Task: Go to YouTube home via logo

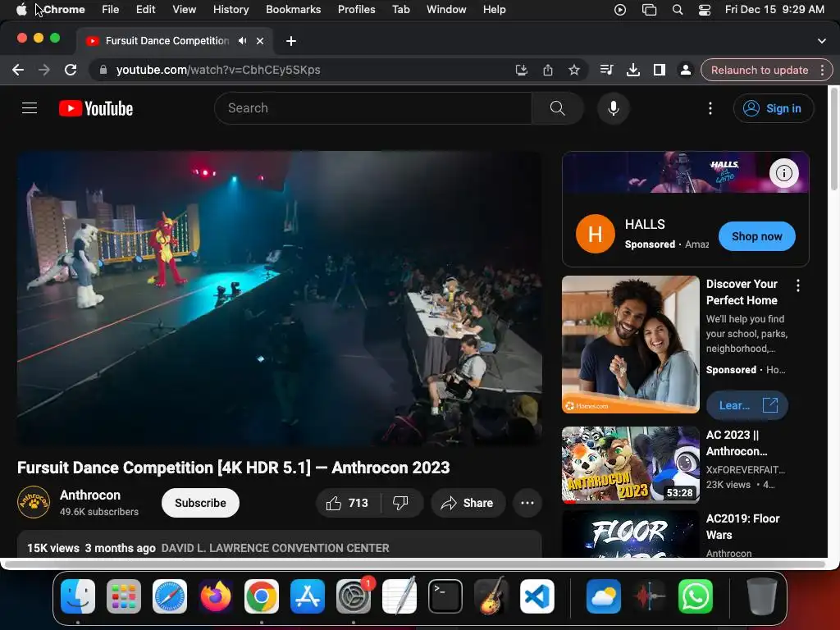Action: [x=96, y=108]
